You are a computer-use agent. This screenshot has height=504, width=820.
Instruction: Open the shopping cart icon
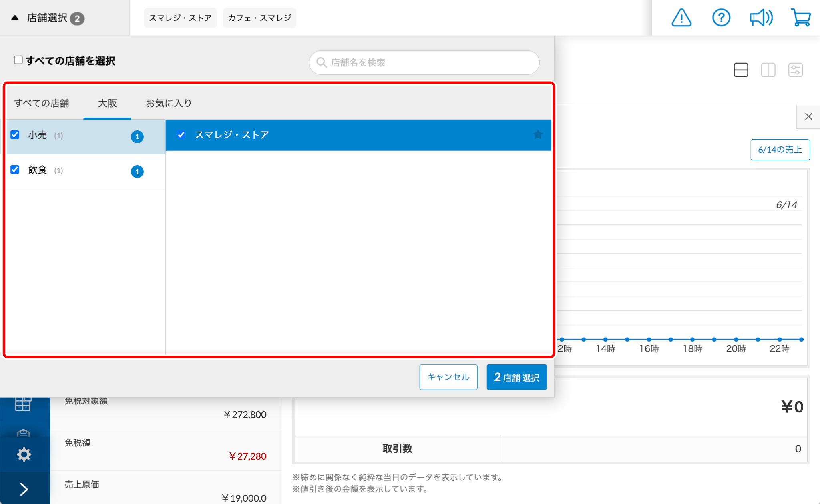click(800, 18)
